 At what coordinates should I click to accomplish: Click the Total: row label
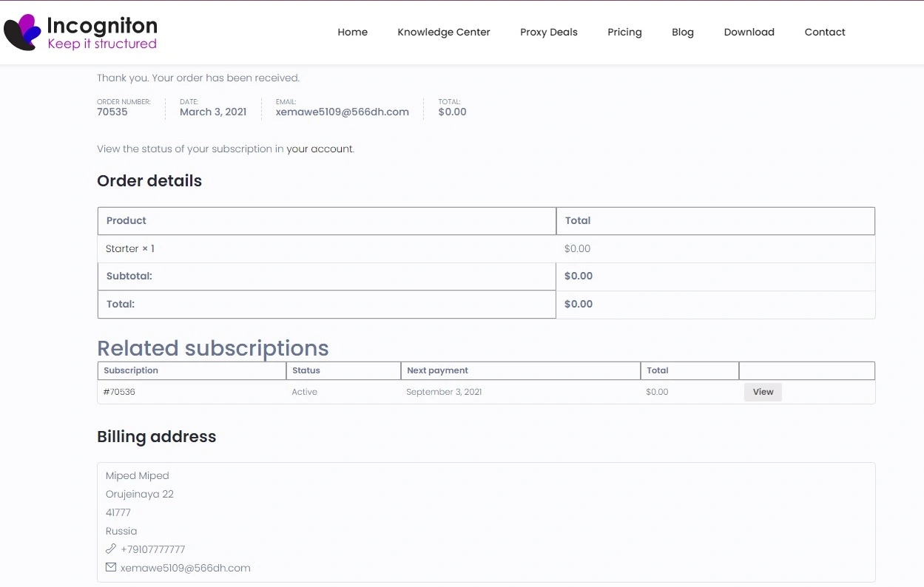(x=121, y=304)
